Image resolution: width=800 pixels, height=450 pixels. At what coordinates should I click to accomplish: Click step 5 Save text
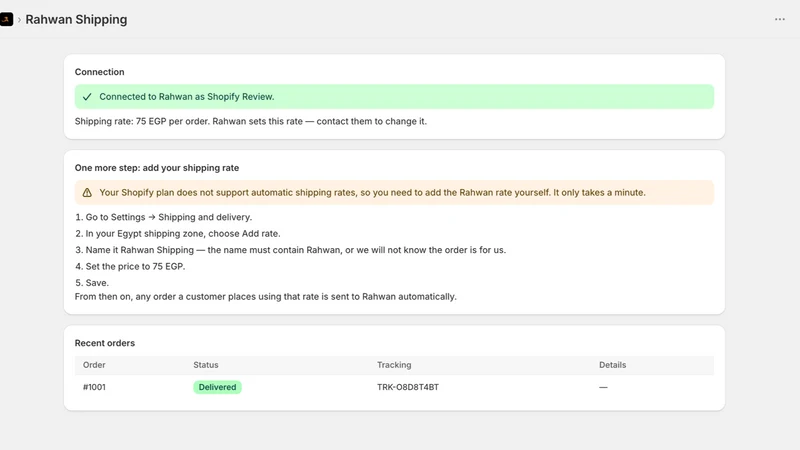[92, 283]
